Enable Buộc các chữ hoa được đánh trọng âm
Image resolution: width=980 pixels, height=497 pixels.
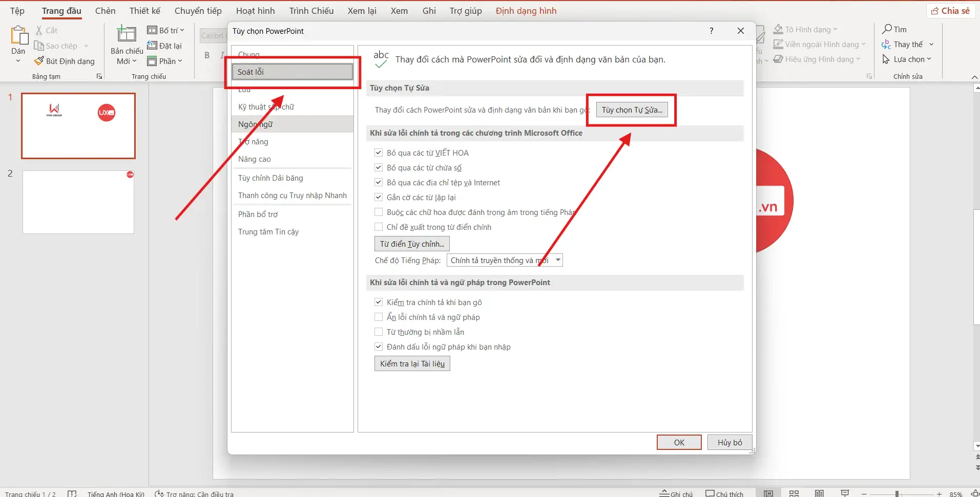(x=379, y=212)
